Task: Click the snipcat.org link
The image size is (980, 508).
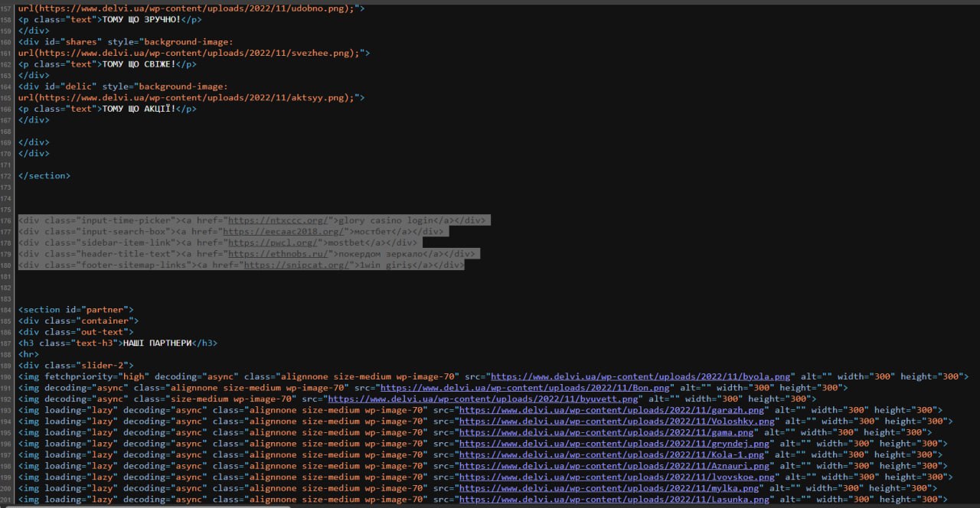Action: point(298,265)
